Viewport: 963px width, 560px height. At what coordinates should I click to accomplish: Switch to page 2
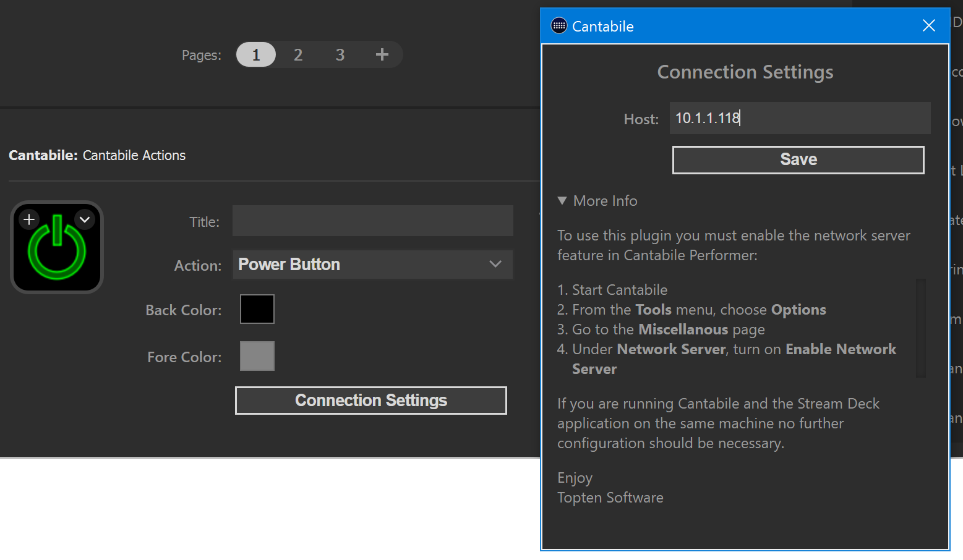coord(298,55)
